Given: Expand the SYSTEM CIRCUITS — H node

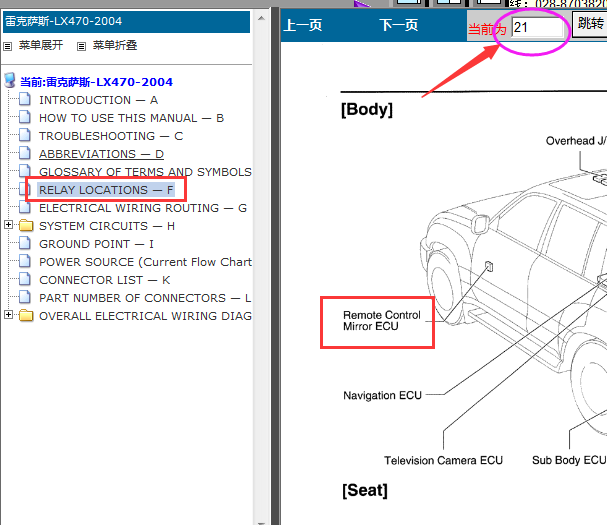Looking at the screenshot, I should (x=8, y=225).
